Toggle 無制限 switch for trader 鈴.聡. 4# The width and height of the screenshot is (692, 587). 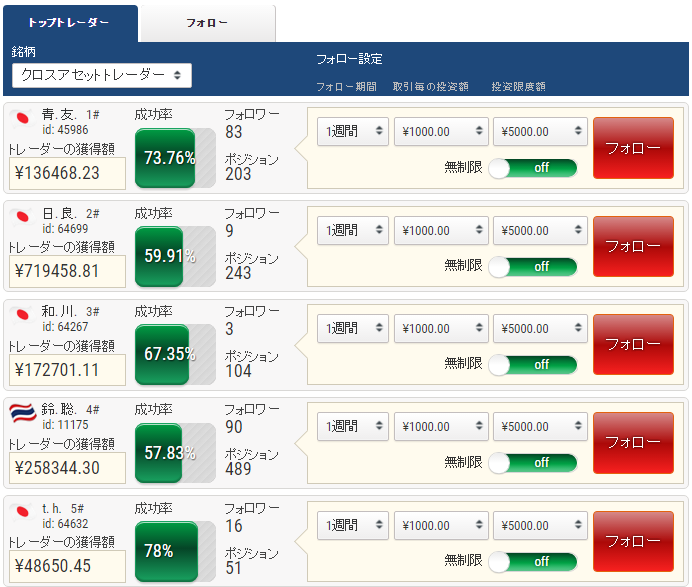click(533, 463)
